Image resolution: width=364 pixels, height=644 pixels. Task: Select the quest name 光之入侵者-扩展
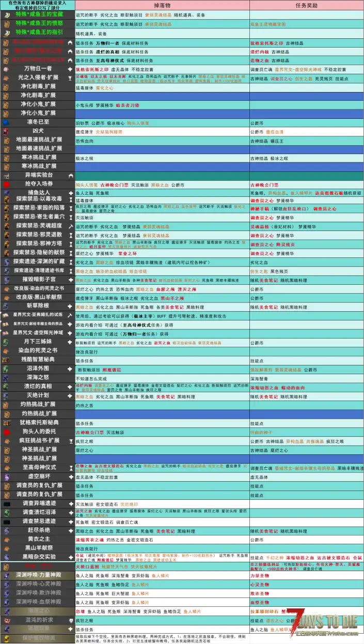38,78
